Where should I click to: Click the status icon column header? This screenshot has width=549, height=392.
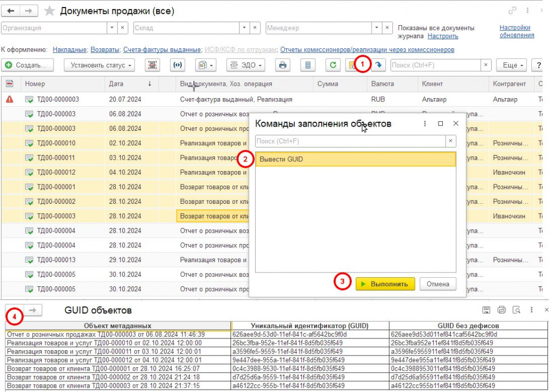tap(10, 84)
